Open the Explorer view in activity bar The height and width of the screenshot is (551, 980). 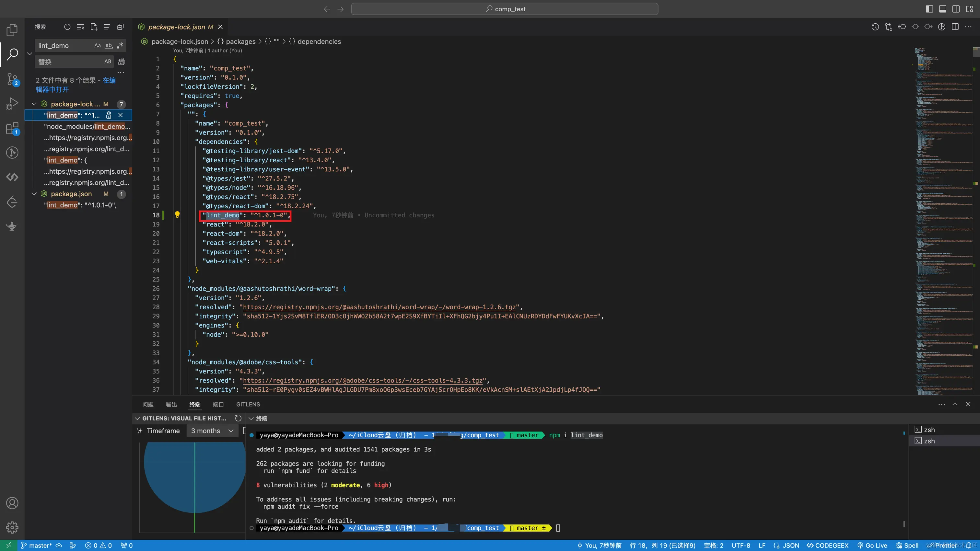point(12,30)
